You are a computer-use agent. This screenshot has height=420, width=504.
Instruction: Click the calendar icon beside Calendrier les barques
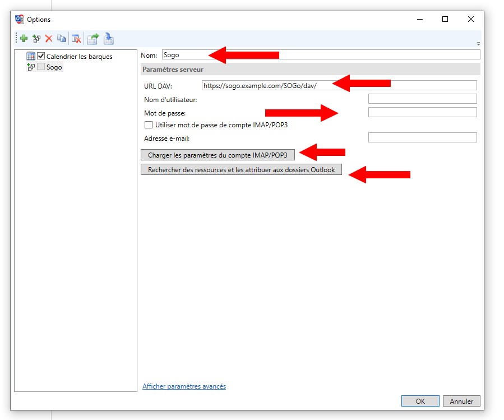coord(31,56)
